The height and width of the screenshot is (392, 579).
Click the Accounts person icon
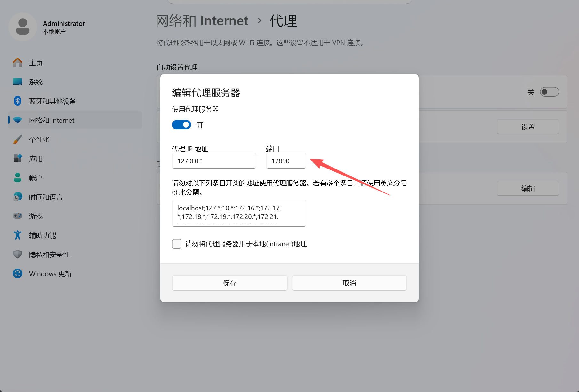click(18, 178)
